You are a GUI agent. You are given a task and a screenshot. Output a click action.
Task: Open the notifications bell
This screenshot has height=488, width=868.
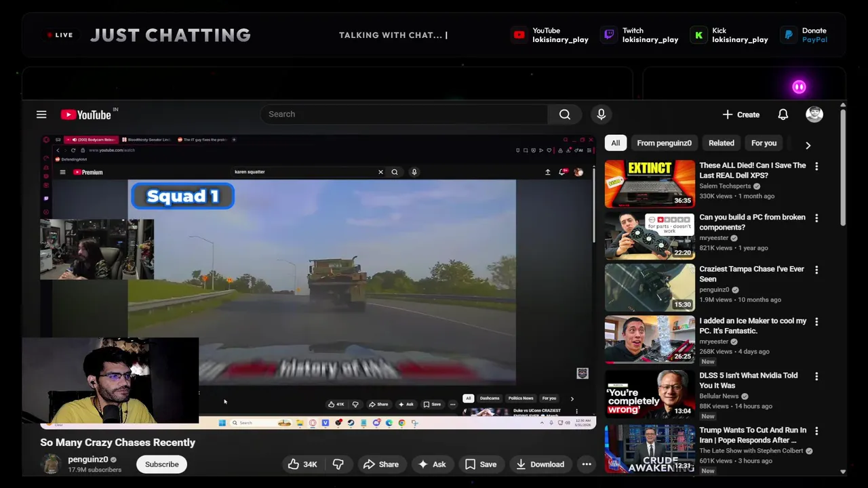click(783, 115)
